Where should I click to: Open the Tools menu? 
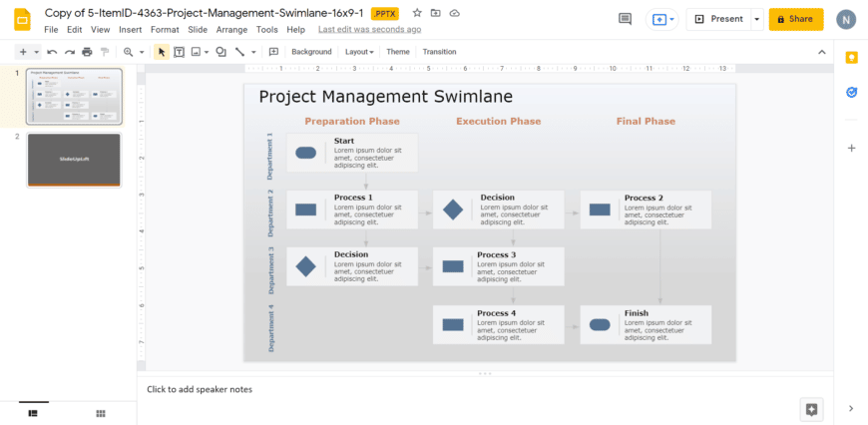(x=266, y=29)
